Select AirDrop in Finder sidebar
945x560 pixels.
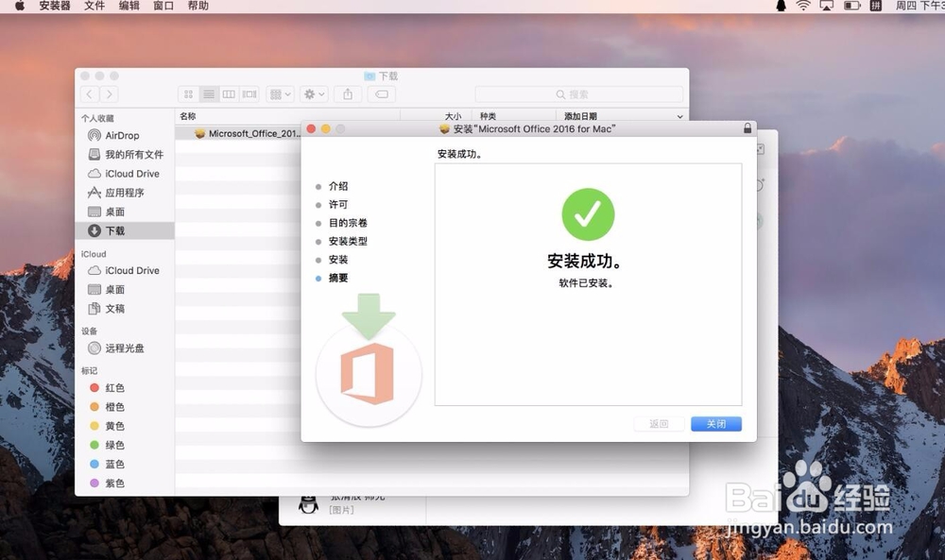pos(125,135)
